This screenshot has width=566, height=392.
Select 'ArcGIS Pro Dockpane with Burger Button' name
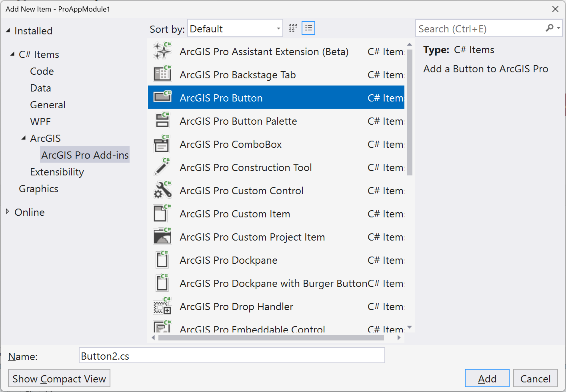coord(274,283)
